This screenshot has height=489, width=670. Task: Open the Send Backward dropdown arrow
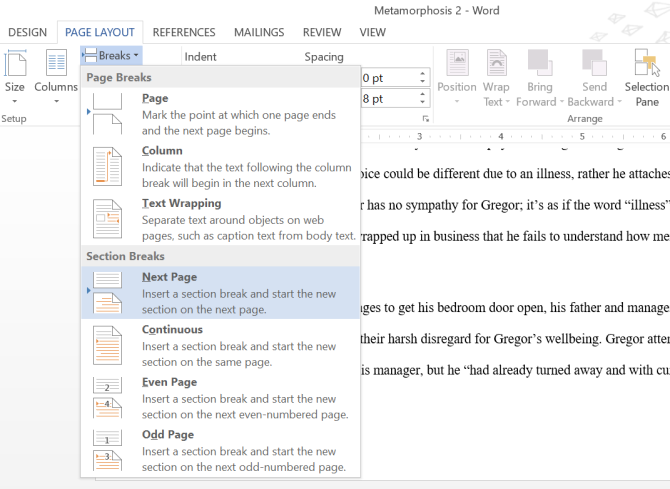(x=619, y=102)
